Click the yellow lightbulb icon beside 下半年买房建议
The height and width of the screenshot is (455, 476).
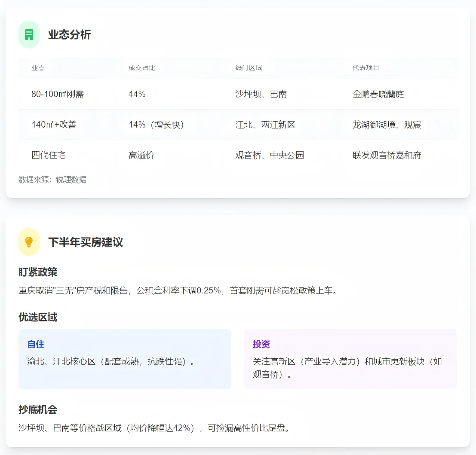29,242
